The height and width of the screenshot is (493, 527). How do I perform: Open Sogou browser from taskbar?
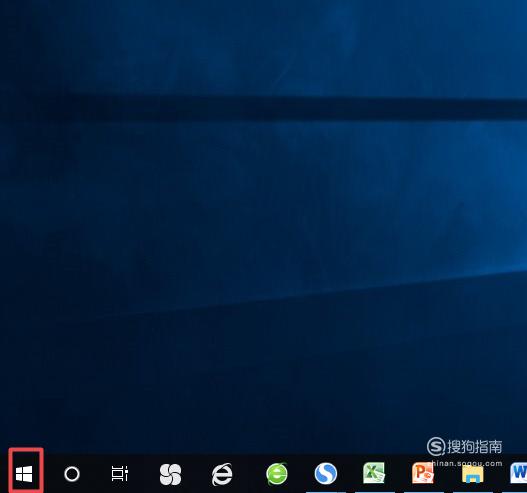(x=326, y=474)
